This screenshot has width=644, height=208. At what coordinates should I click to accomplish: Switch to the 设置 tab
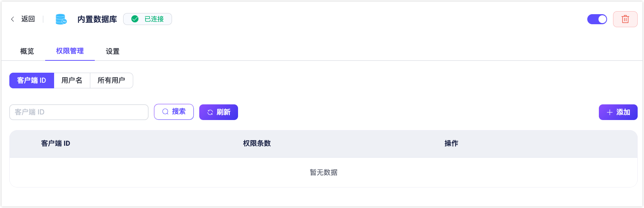coord(113,51)
